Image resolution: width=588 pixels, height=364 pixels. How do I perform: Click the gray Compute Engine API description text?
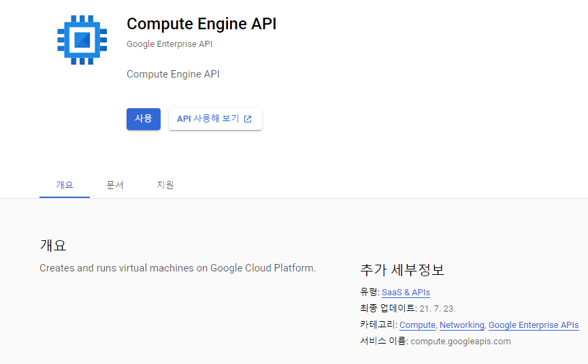coord(173,74)
